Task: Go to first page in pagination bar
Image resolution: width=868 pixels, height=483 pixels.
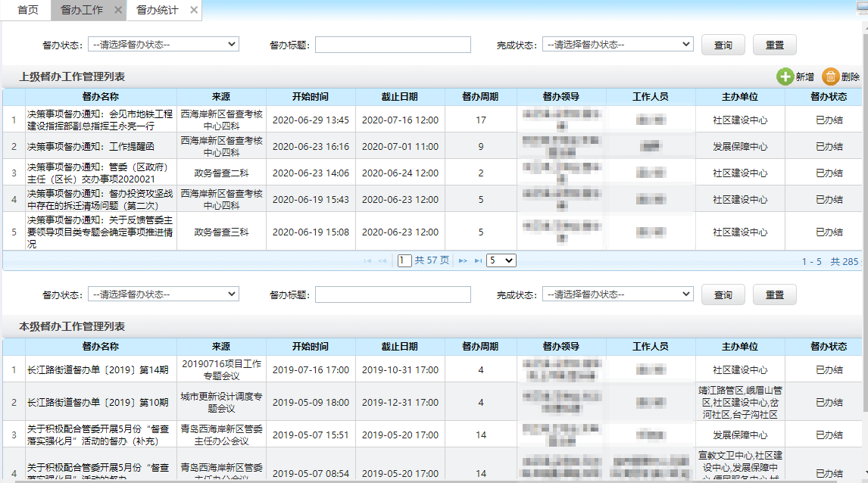Action: coord(368,260)
